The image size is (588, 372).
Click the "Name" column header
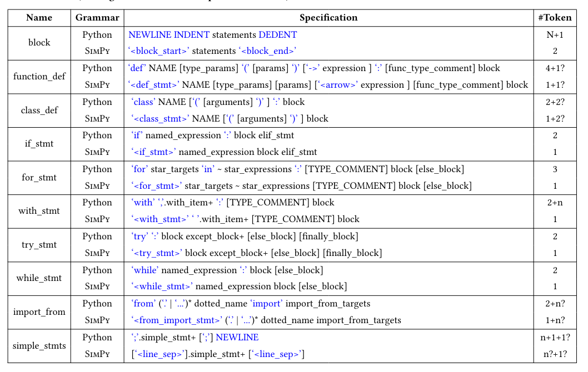click(x=39, y=18)
